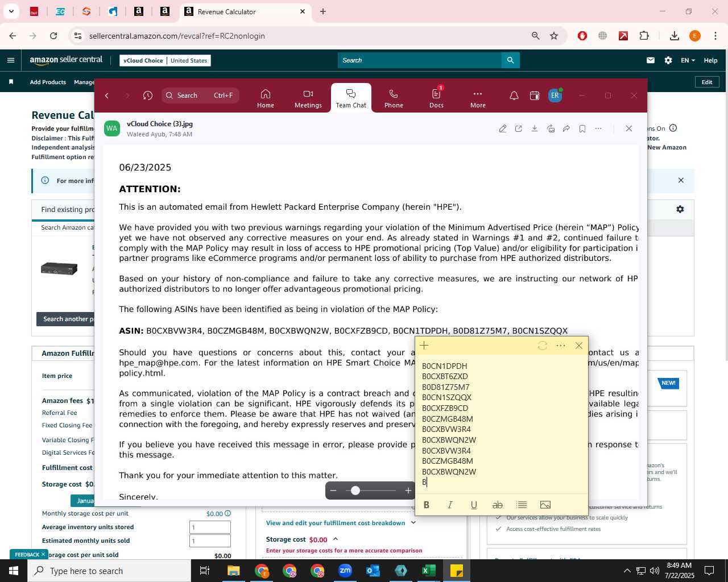Open Zoom history clock icon

(148, 95)
